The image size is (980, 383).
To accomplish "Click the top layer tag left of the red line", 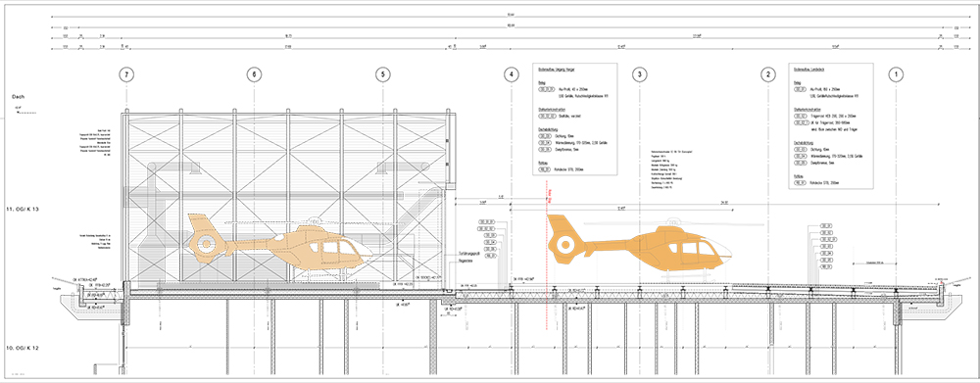I will tap(487, 221).
